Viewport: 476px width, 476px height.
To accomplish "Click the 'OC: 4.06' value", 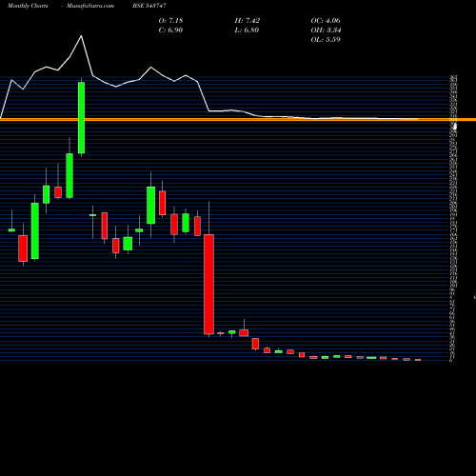I will 326,20.
